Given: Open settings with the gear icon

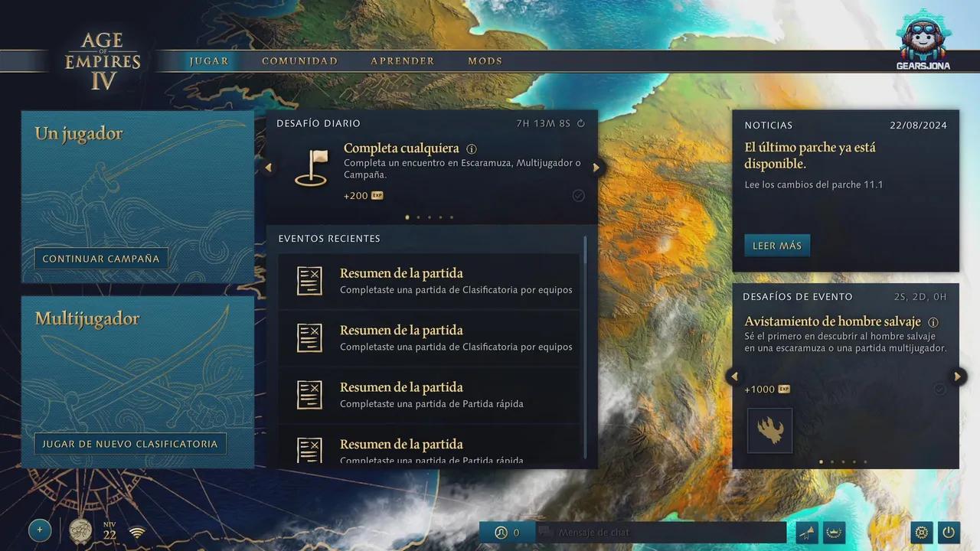Looking at the screenshot, I should click(922, 532).
